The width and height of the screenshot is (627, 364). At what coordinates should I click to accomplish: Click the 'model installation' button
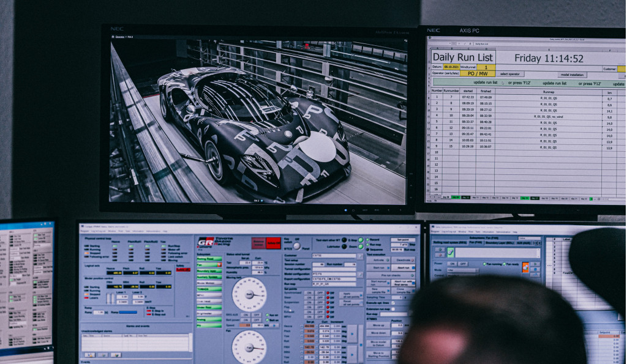click(573, 75)
